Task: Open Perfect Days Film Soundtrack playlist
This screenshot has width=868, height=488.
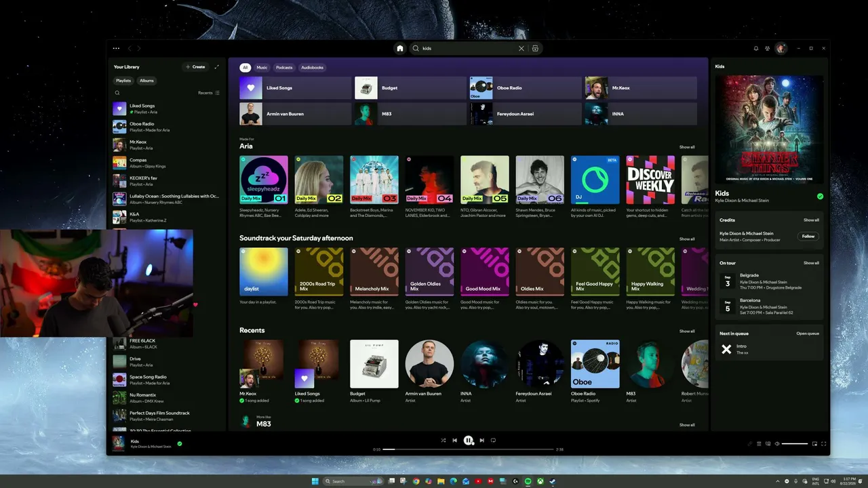Action: 166,415
